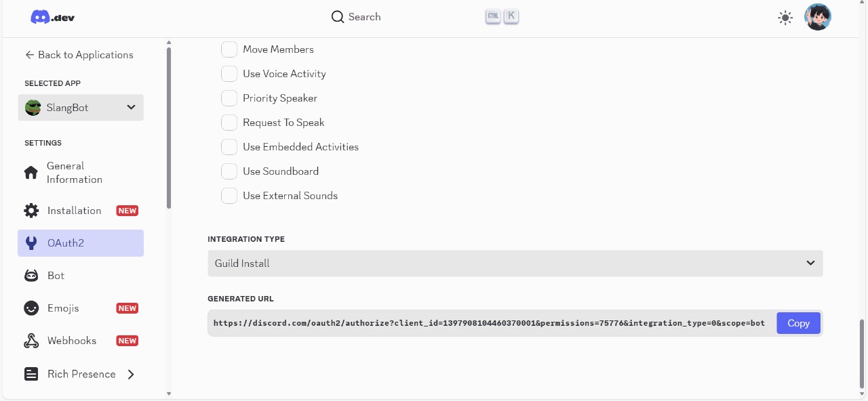Open the user avatar menu
This screenshot has width=868, height=401.
(x=818, y=17)
